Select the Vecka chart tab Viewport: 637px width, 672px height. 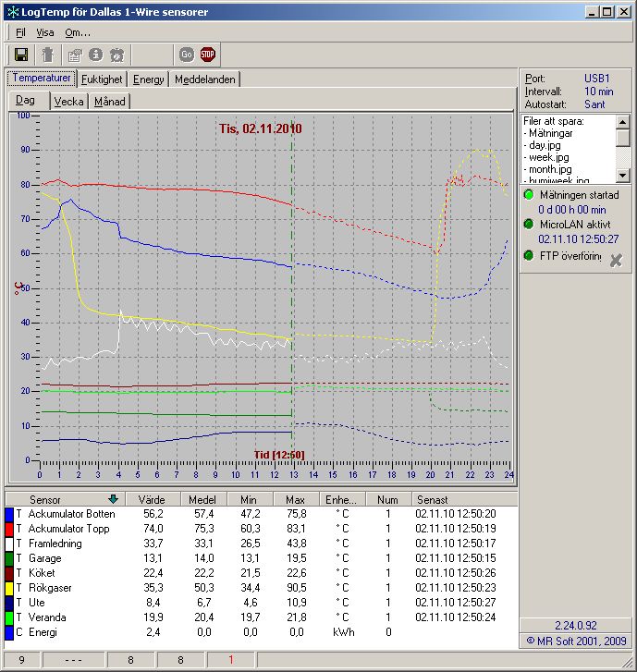pos(68,102)
